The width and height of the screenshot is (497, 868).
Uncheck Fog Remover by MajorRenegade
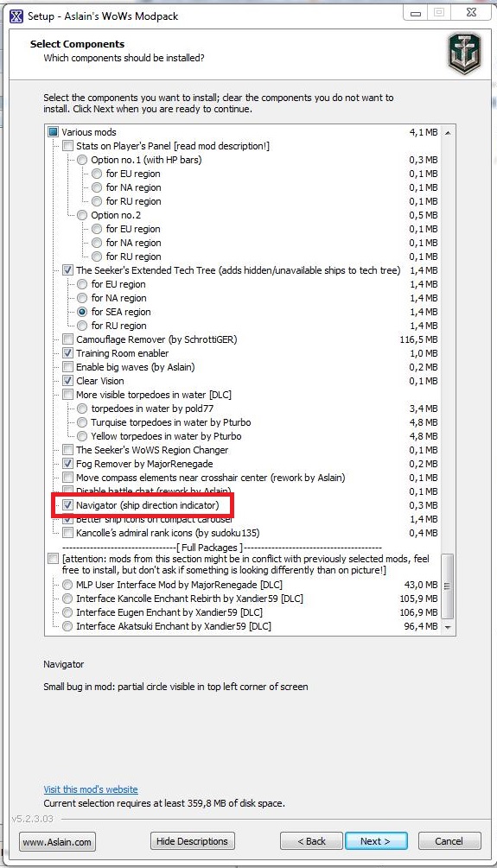[x=67, y=465]
